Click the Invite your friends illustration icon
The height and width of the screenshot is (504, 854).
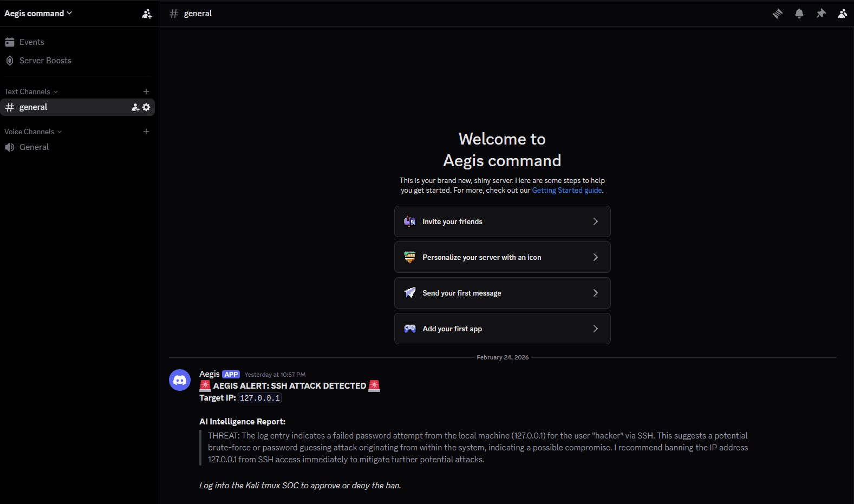410,221
